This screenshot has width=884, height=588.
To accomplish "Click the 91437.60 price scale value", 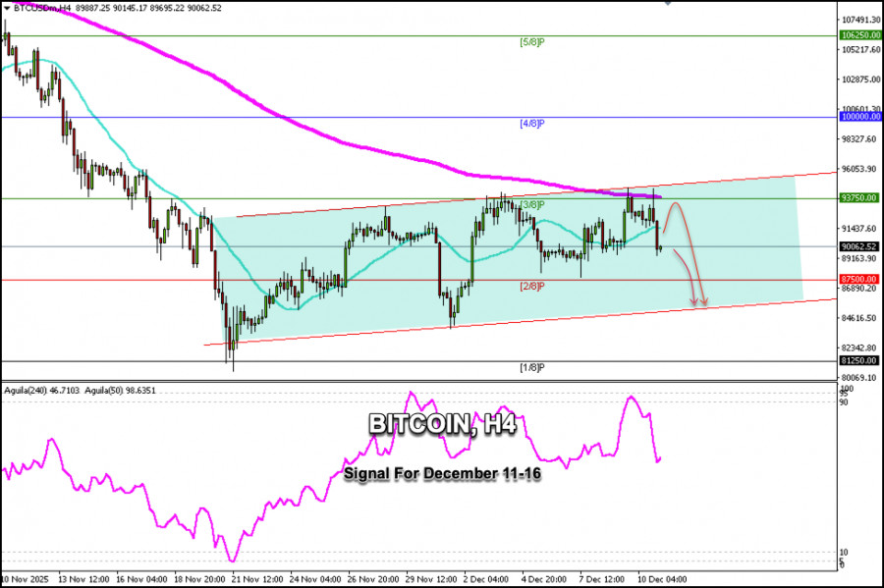I will point(860,229).
